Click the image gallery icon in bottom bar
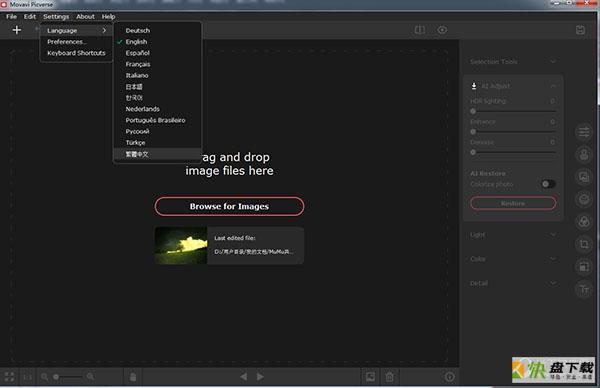 (x=370, y=377)
